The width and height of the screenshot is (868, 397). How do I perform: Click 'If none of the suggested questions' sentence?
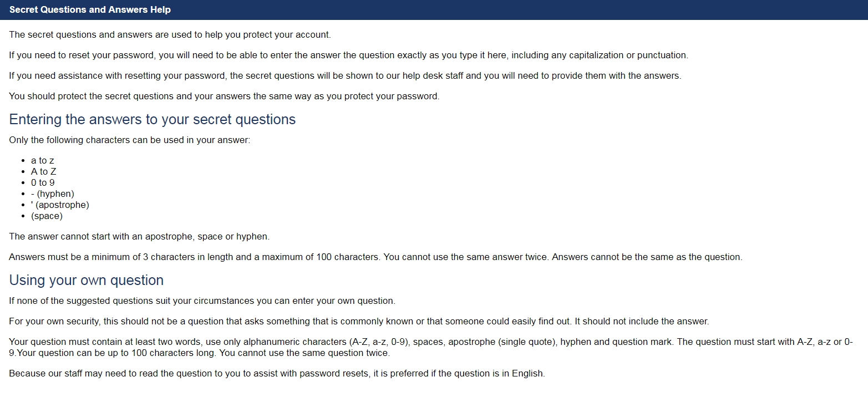click(x=202, y=301)
